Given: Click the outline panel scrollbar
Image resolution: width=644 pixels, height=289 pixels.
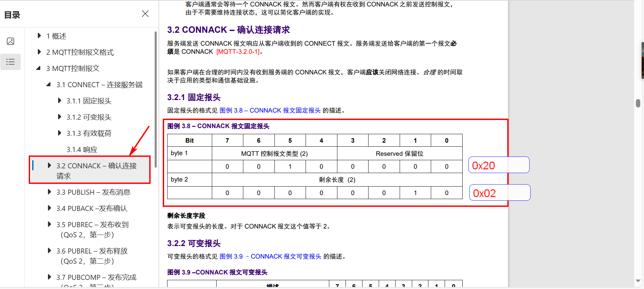Looking at the screenshot, I should (x=156, y=99).
